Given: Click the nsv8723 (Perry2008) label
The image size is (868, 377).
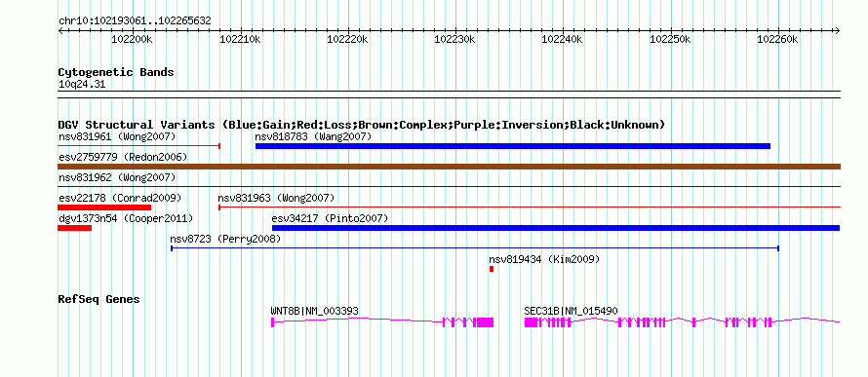Looking at the screenshot, I should (225, 240).
